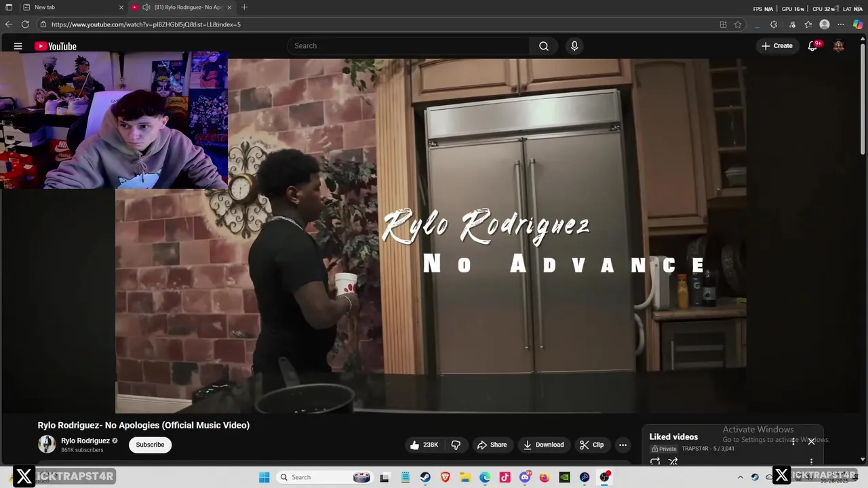This screenshot has width=868, height=488.
Task: Open Edge settings and more menu
Action: coord(842,24)
